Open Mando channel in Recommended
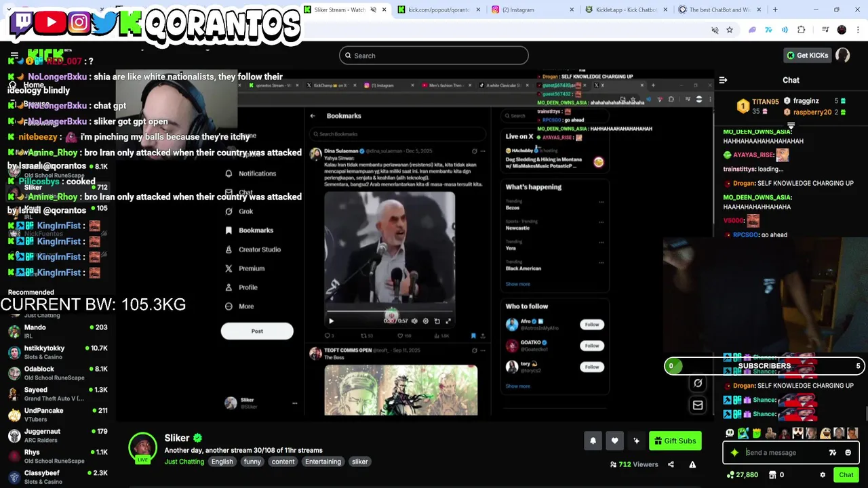Viewport: 868px width, 488px height. [58, 331]
